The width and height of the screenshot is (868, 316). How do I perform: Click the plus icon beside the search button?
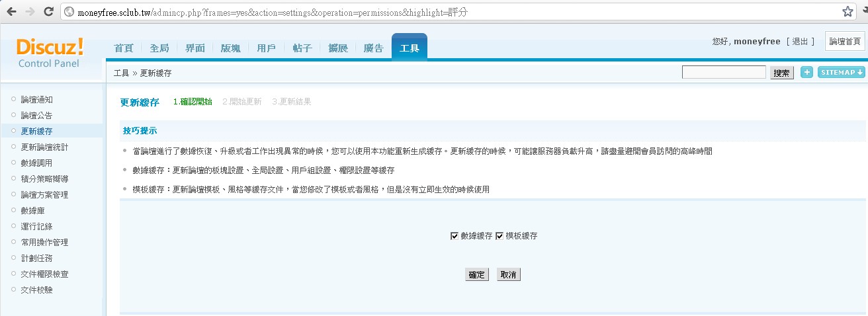pyautogui.click(x=806, y=72)
